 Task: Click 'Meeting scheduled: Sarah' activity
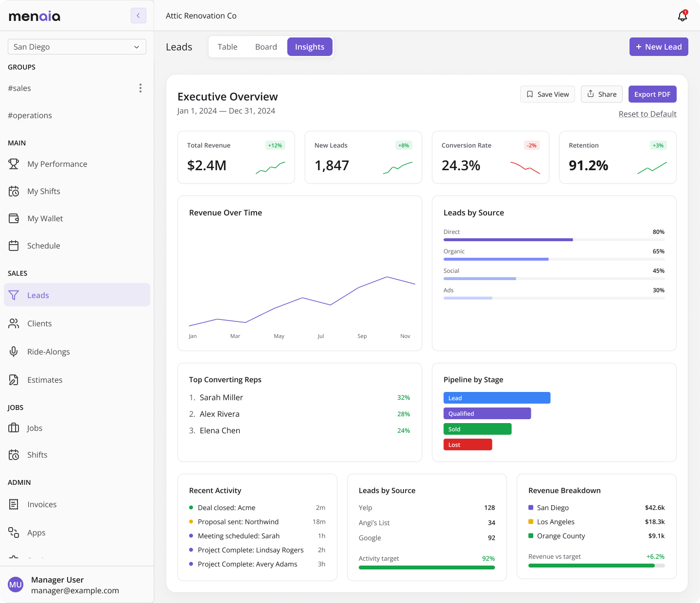257,535
